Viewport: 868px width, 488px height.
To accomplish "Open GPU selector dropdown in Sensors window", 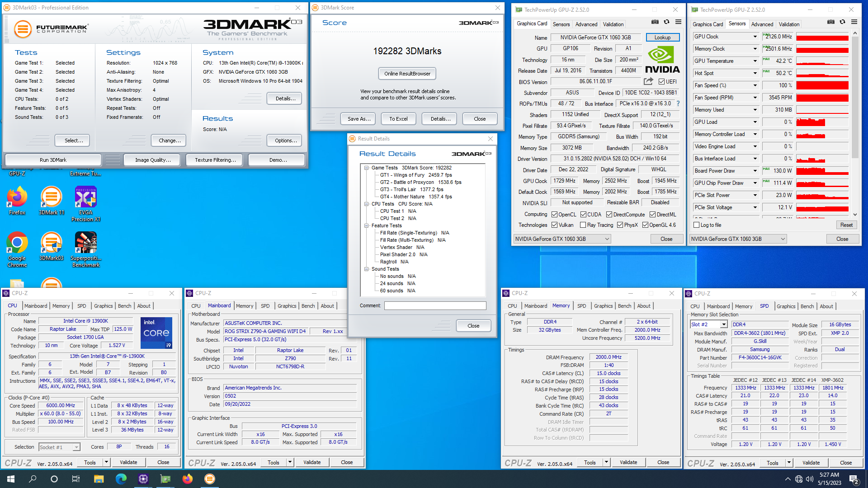I will 738,239.
